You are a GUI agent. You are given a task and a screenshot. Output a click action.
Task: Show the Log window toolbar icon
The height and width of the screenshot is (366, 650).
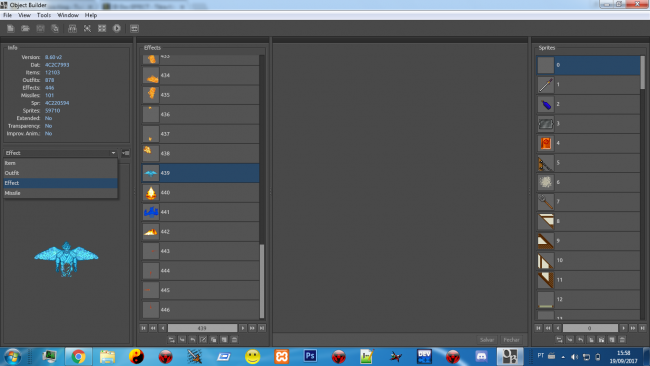coord(134,28)
